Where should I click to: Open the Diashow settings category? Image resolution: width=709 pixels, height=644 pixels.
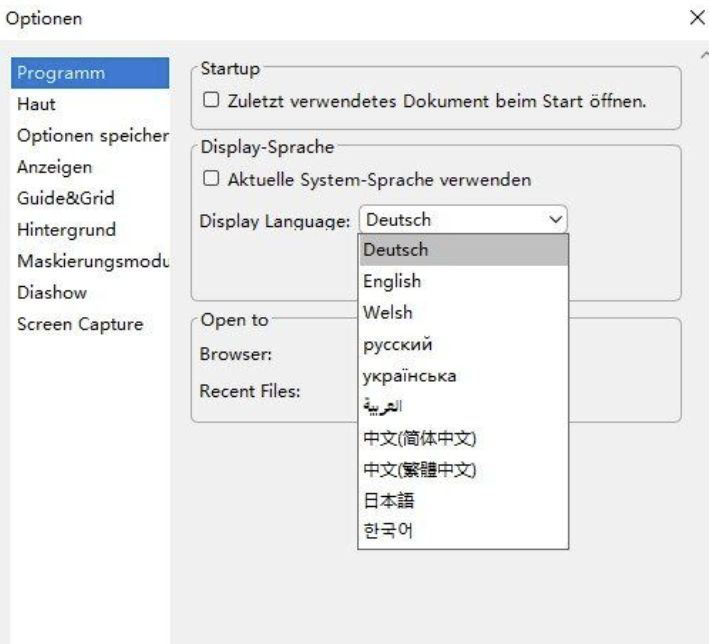90,292
